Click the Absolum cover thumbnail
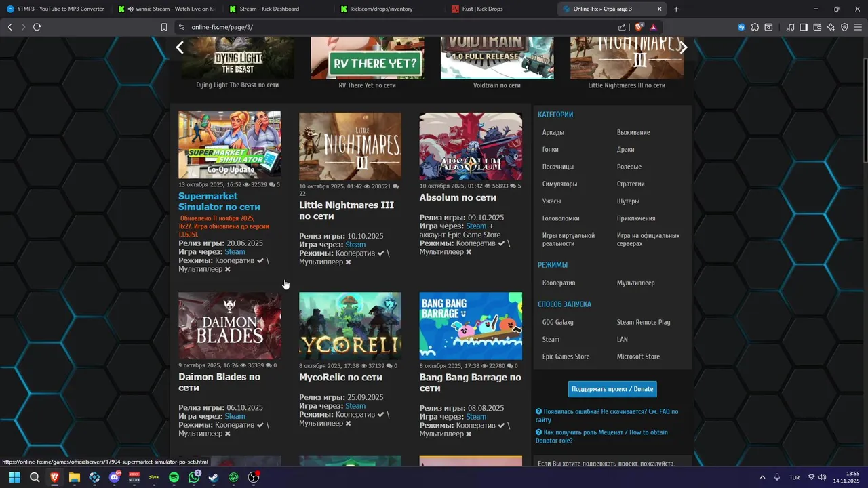 pos(471,146)
